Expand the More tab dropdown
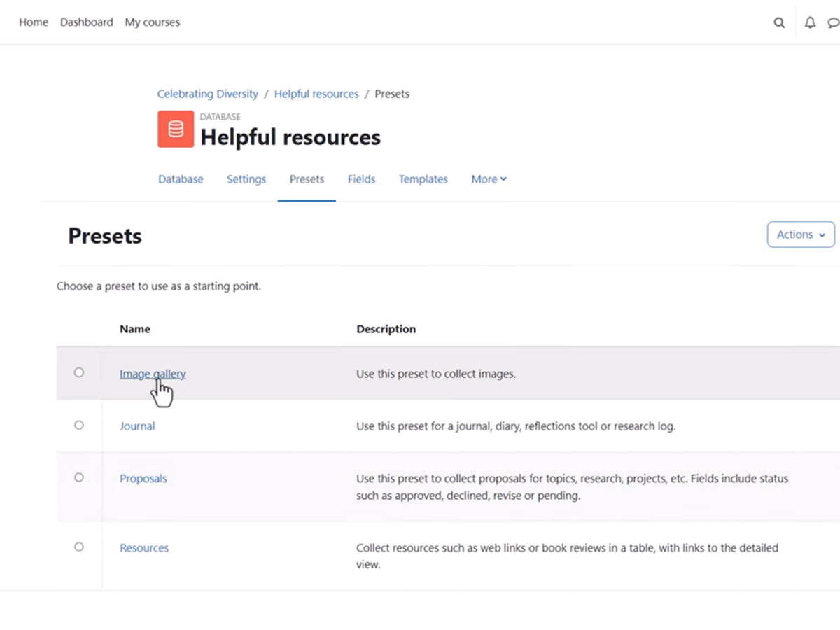 [x=489, y=179]
